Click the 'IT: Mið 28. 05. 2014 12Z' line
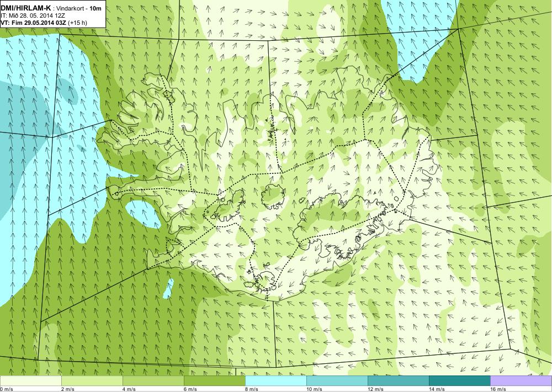The width and height of the screenshot is (552, 392). (x=34, y=15)
